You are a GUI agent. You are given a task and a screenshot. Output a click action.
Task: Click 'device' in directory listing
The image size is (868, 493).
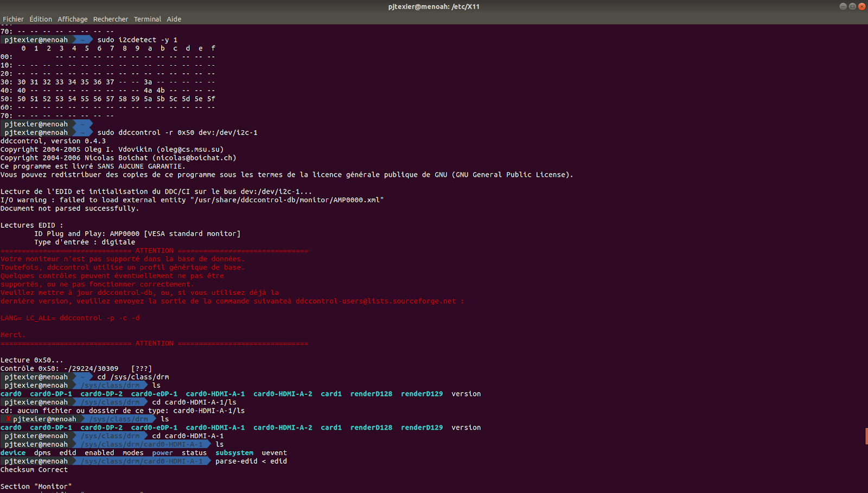click(x=13, y=453)
